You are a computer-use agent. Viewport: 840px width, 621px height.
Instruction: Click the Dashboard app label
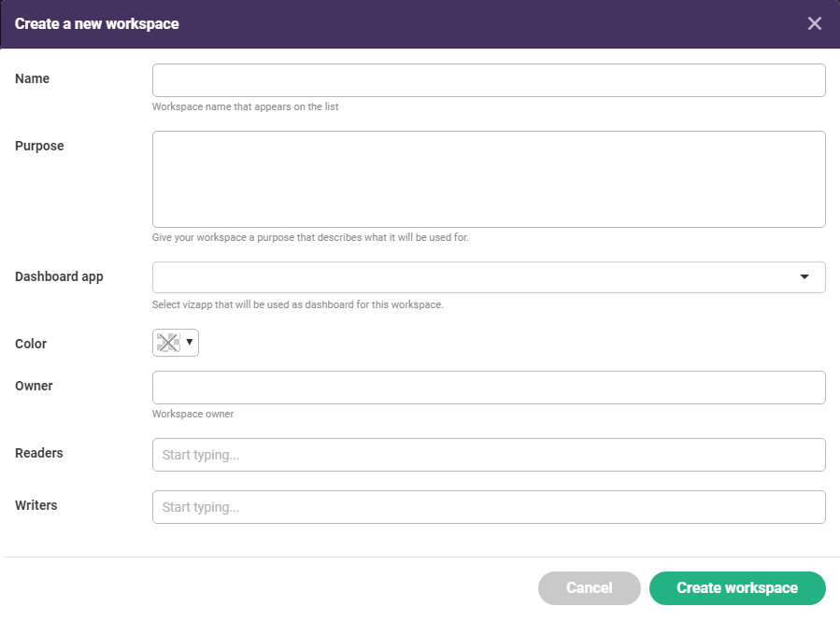coord(59,276)
